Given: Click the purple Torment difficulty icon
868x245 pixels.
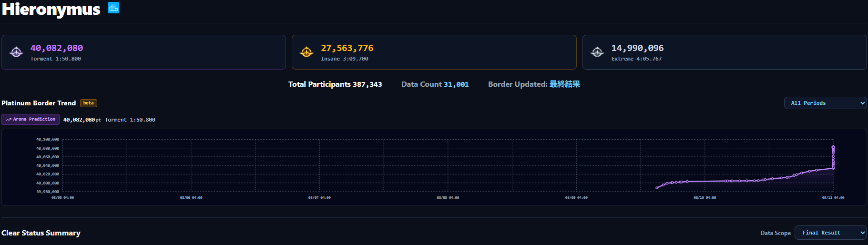Looking at the screenshot, I should (x=16, y=52).
